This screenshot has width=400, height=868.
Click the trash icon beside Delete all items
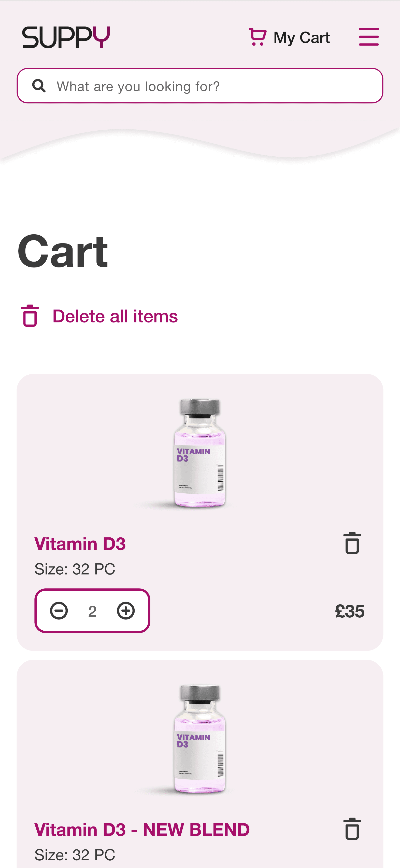tap(30, 316)
